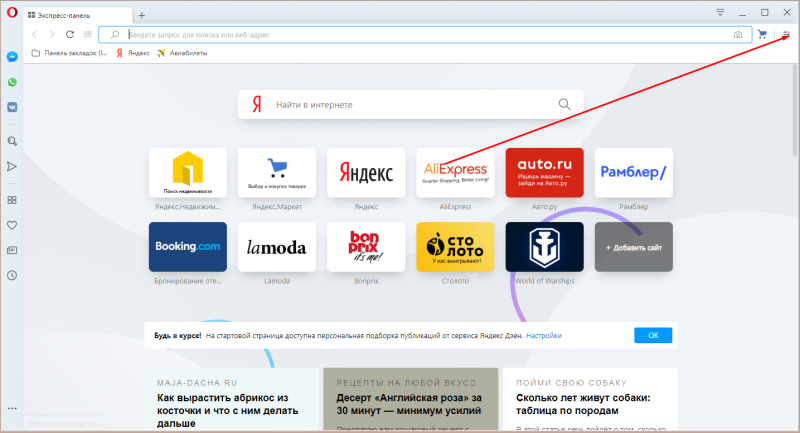800x433 pixels.
Task: Open a new tab with the plus button
Action: pyautogui.click(x=142, y=15)
